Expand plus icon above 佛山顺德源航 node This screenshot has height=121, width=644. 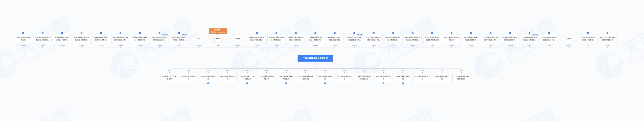pos(120,33)
